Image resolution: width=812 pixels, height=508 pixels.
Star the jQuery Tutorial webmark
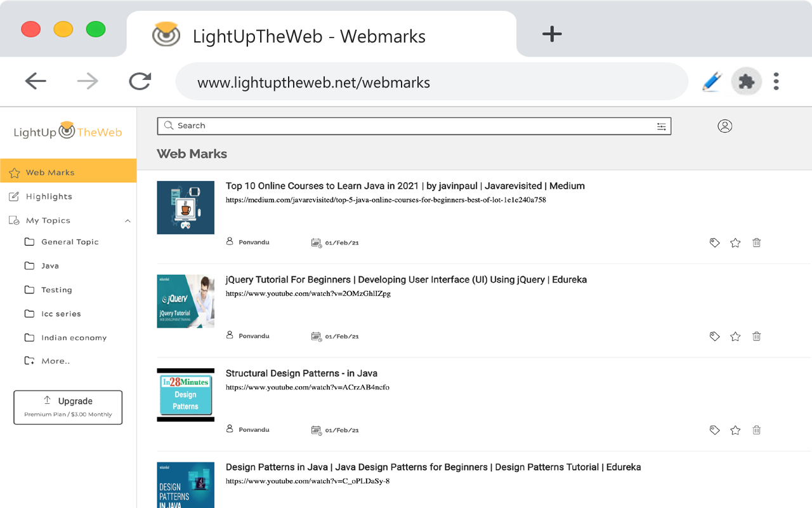tap(735, 337)
